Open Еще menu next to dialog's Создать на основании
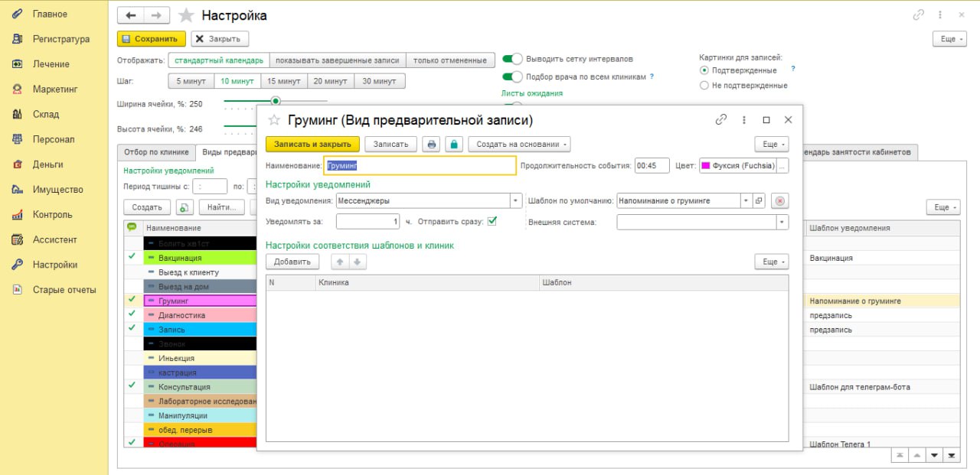 coord(771,144)
